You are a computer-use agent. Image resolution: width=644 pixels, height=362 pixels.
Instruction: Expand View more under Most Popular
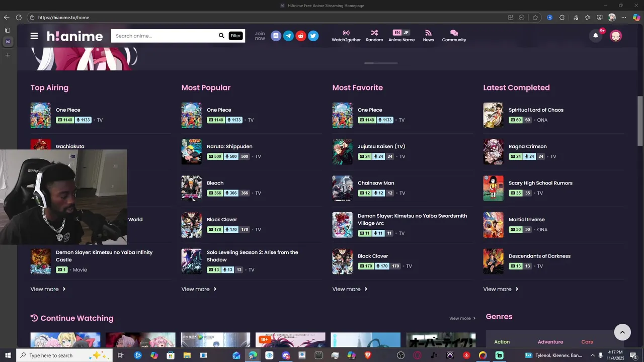pos(199,289)
